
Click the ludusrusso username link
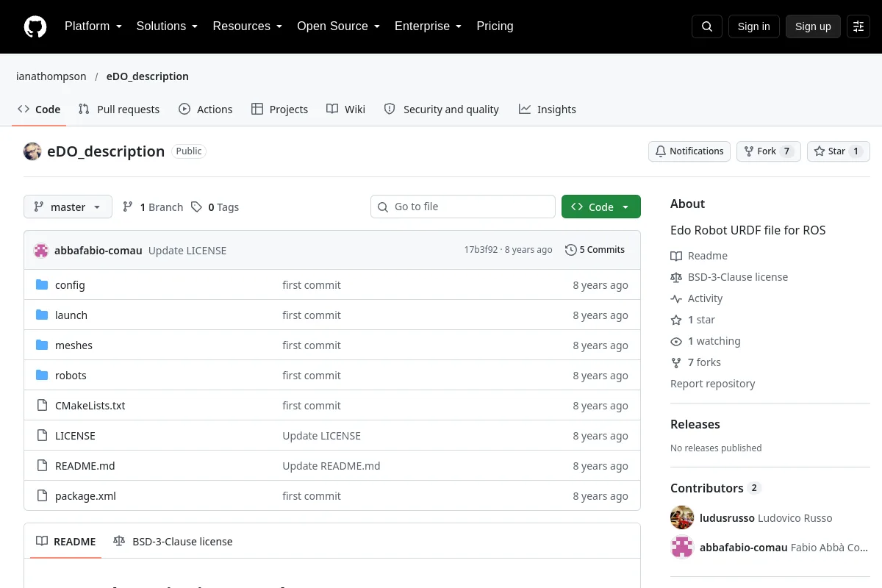727,518
